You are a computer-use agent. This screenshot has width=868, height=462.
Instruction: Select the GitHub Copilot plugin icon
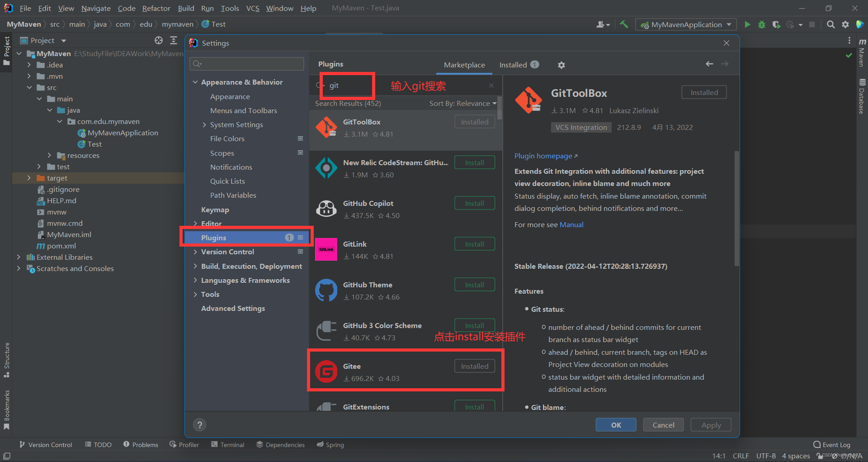[326, 209]
